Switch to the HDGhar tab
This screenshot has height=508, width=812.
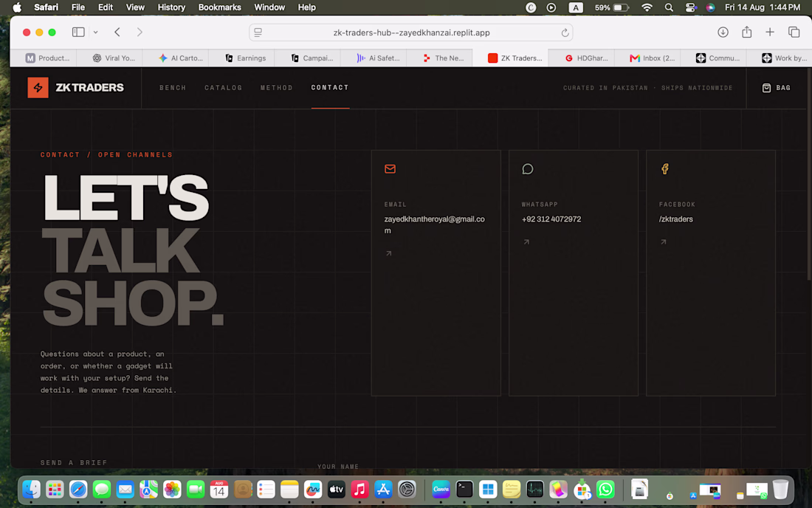click(x=585, y=58)
